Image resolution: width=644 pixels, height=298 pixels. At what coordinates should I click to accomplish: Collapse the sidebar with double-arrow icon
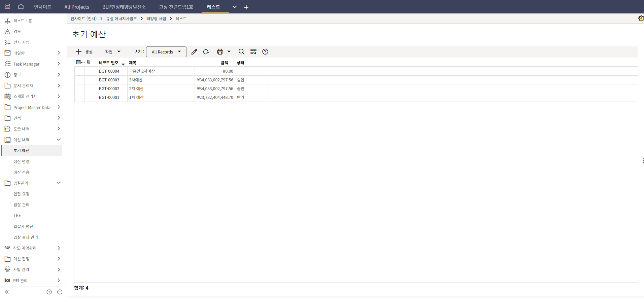coord(7,292)
